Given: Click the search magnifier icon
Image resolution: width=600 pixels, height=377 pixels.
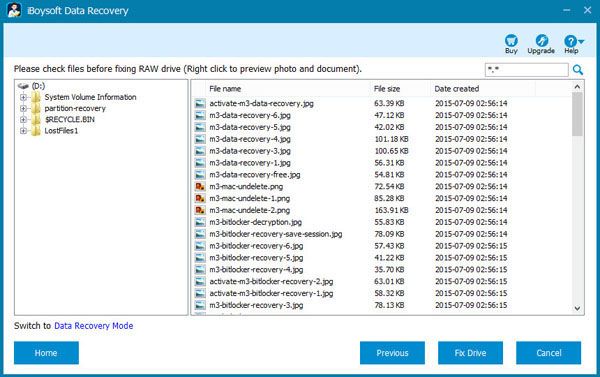Looking at the screenshot, I should (578, 70).
